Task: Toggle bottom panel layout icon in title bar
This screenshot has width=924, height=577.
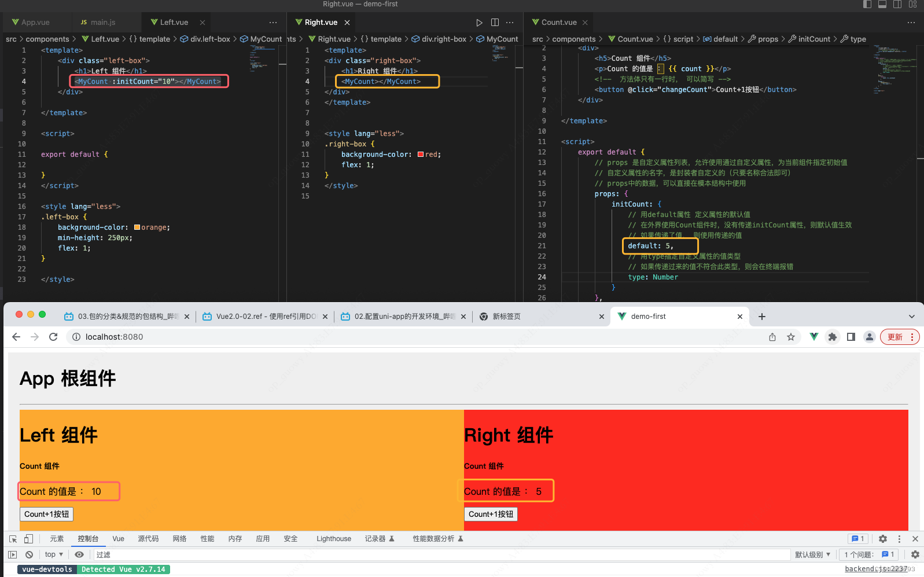Action: click(882, 4)
